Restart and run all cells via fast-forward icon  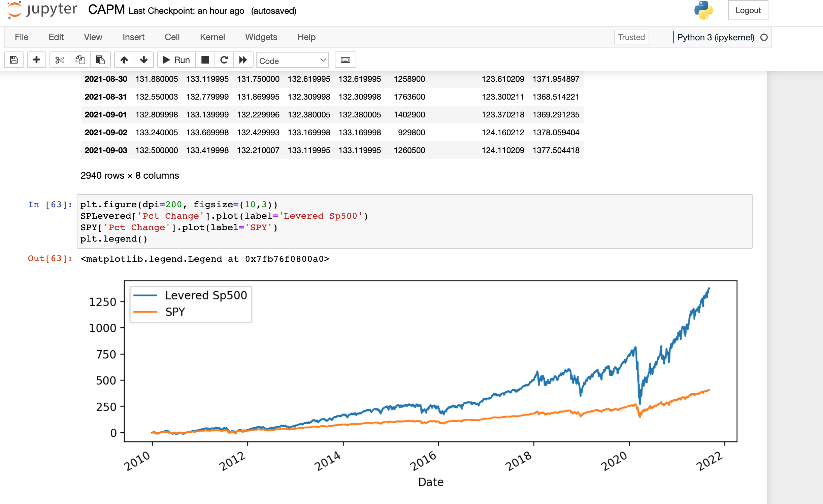point(243,60)
